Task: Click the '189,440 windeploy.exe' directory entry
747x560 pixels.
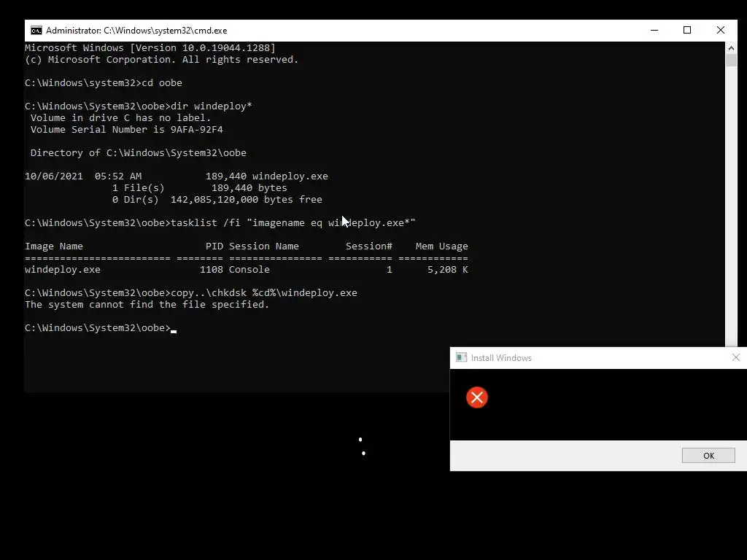Action: 267,176
